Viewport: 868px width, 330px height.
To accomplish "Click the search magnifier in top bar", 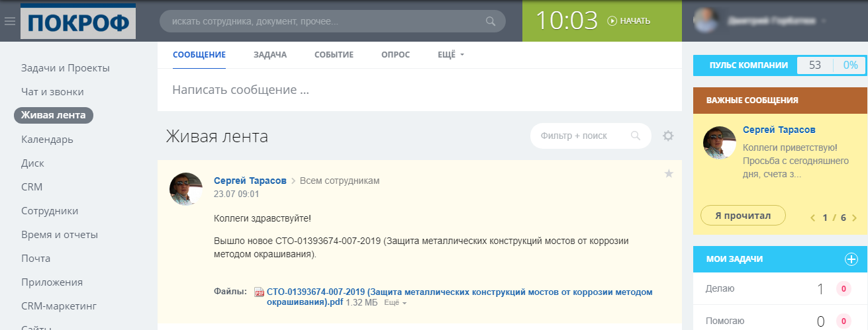I will [491, 21].
